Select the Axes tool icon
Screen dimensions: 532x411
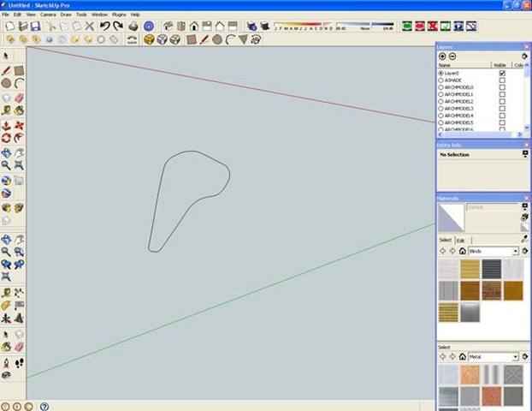point(6,319)
